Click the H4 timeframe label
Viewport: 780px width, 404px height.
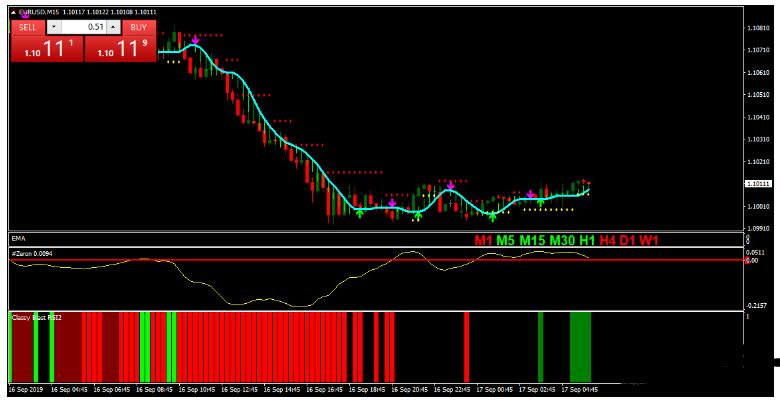607,241
